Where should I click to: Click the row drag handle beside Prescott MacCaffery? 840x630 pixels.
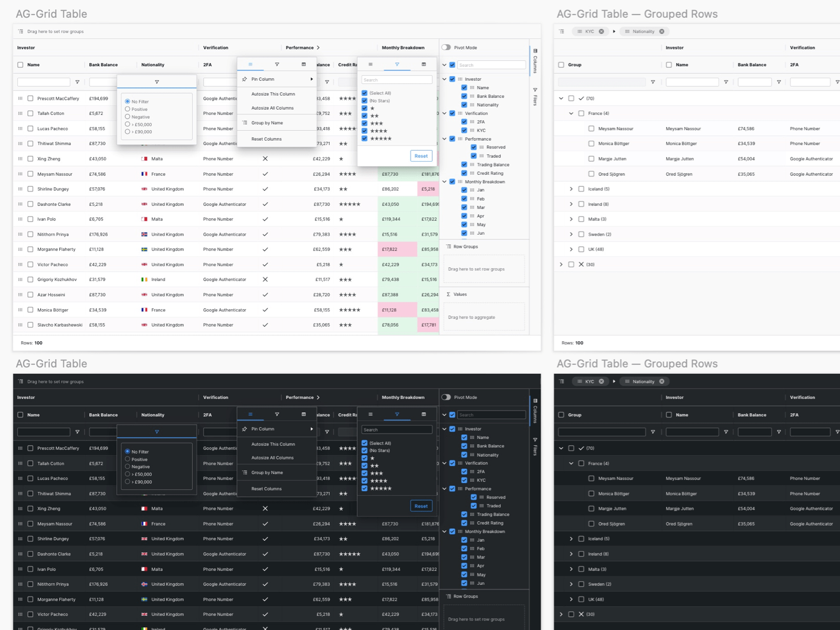pos(19,98)
